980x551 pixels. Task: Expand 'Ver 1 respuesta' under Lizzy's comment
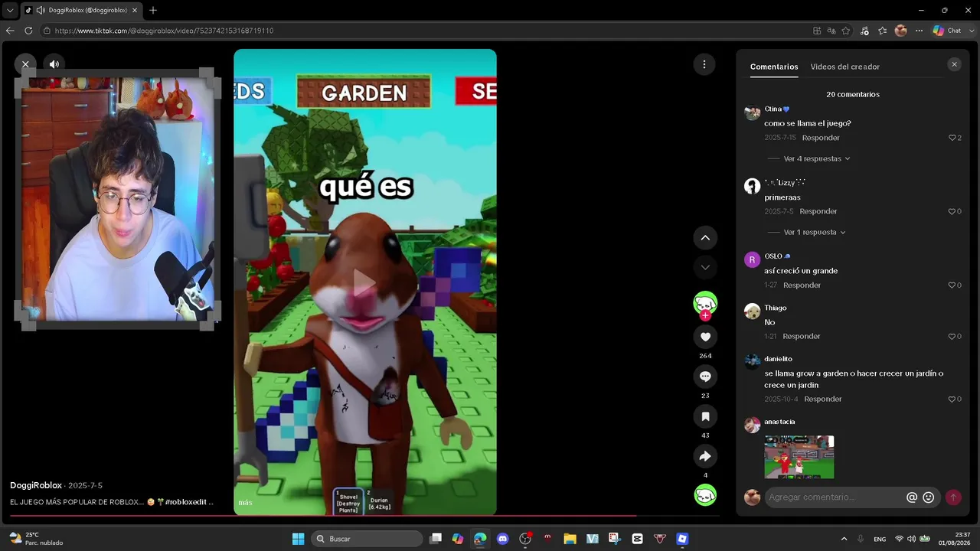click(815, 232)
